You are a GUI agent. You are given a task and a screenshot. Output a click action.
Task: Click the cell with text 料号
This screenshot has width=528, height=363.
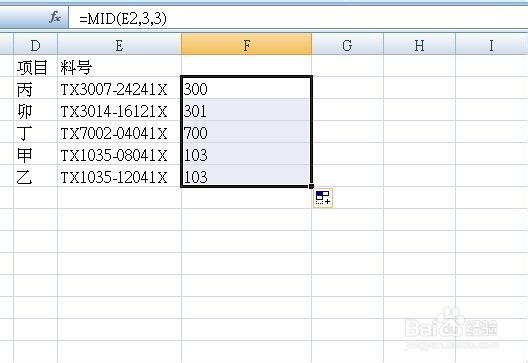(x=119, y=67)
